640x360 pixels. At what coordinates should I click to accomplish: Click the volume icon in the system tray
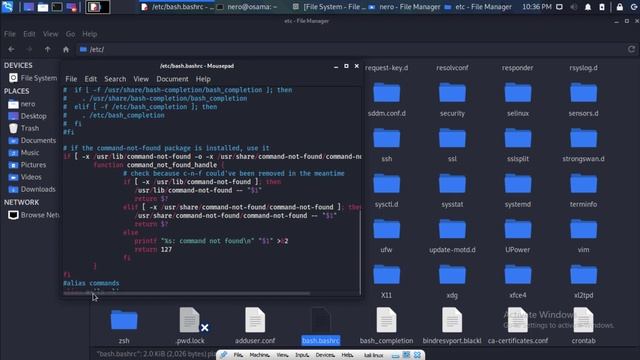(x=574, y=7)
